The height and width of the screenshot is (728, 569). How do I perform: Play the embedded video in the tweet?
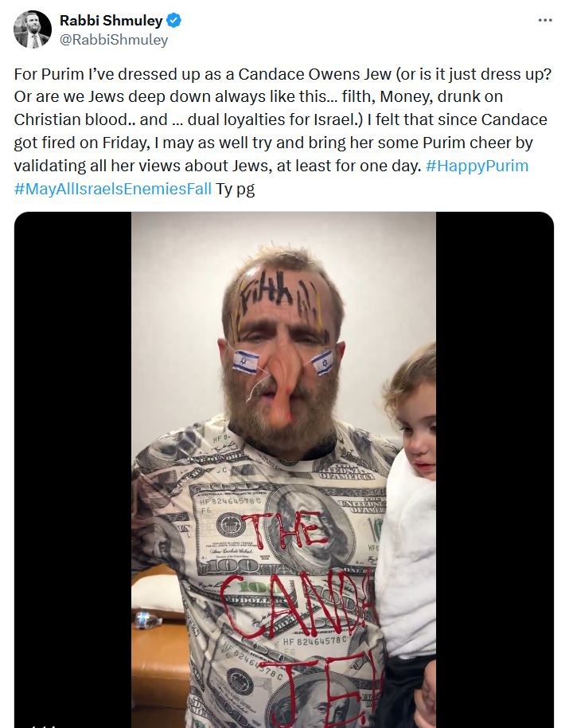pos(284,470)
